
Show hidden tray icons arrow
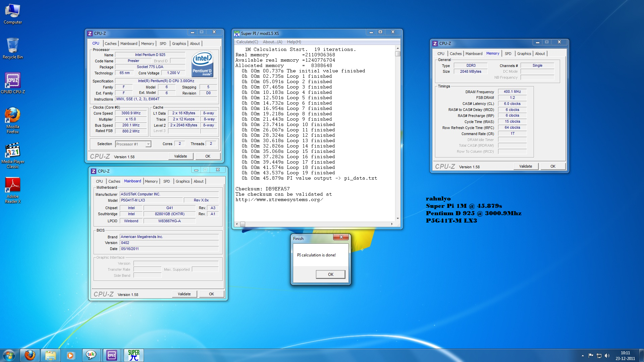pyautogui.click(x=583, y=356)
